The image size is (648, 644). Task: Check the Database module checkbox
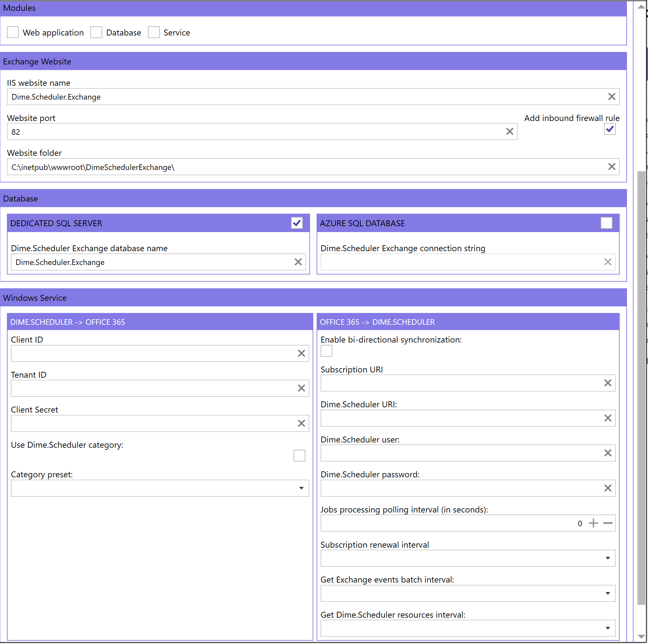click(x=96, y=32)
